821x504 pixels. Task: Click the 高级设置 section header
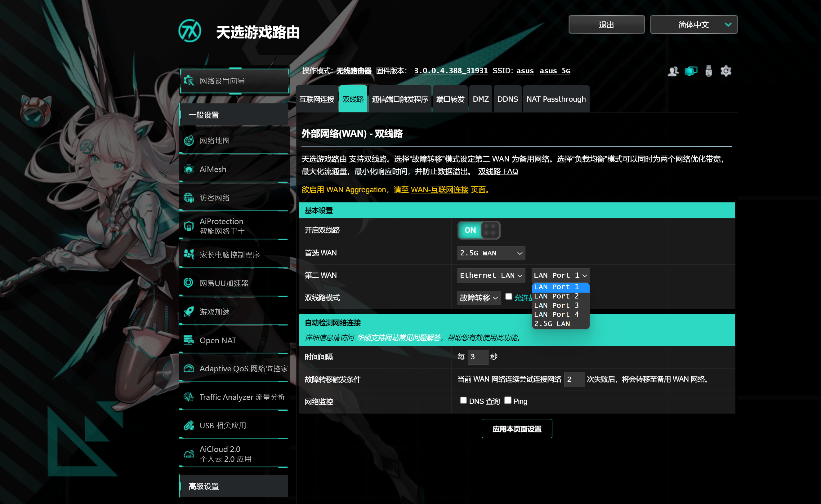234,486
